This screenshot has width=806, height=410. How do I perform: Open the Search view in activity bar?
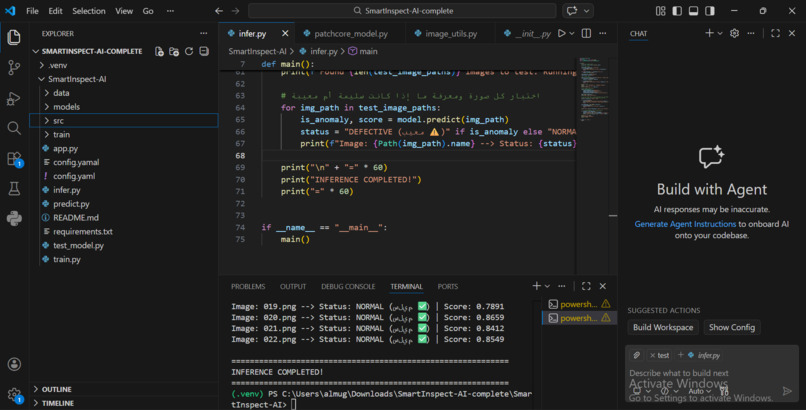14,128
